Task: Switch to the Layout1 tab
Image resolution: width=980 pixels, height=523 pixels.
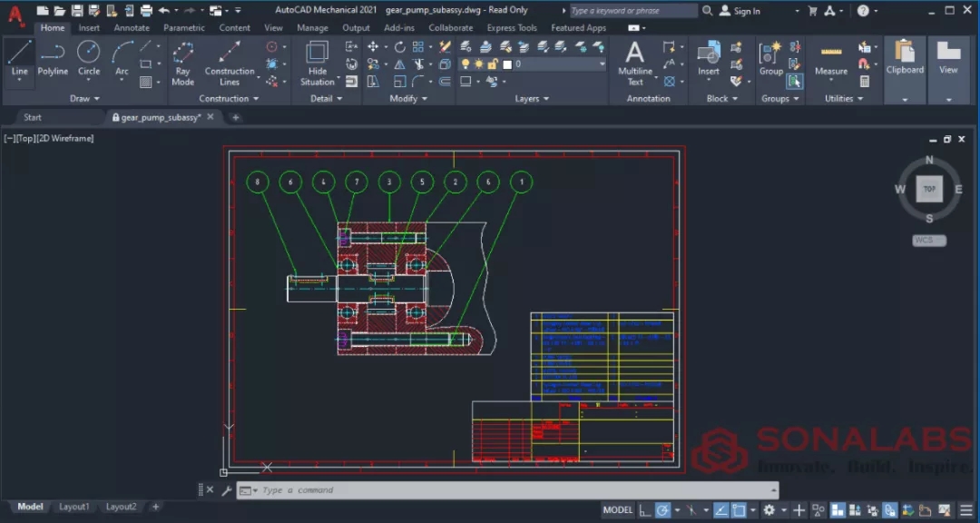Action: click(74, 507)
